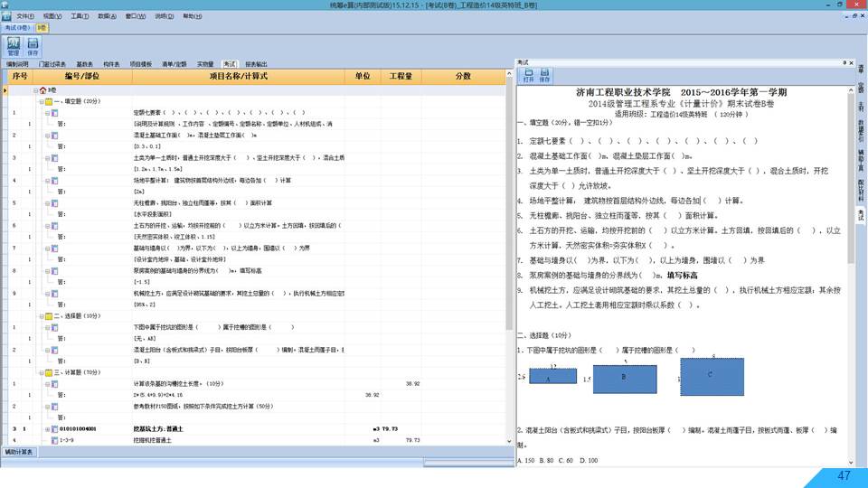Collapse the 三、计算题 (70分) tree node

[x=42, y=371]
